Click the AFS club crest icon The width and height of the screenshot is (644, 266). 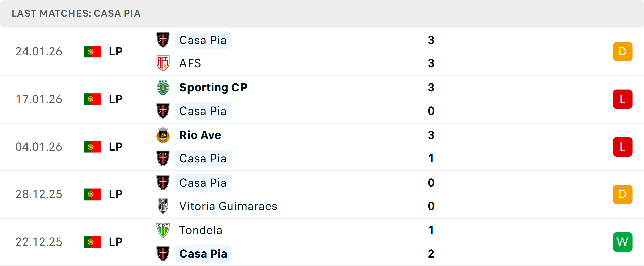(x=163, y=63)
